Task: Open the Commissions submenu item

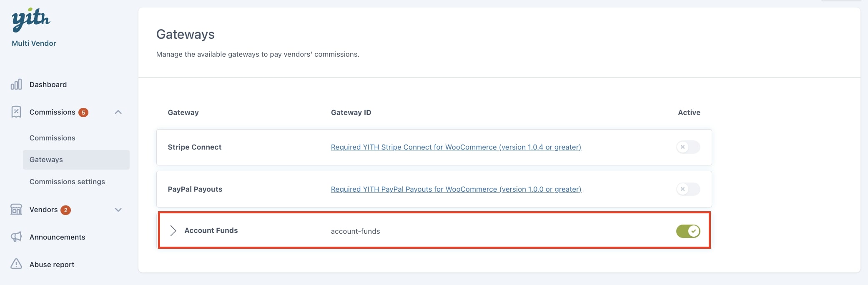Action: (x=52, y=138)
